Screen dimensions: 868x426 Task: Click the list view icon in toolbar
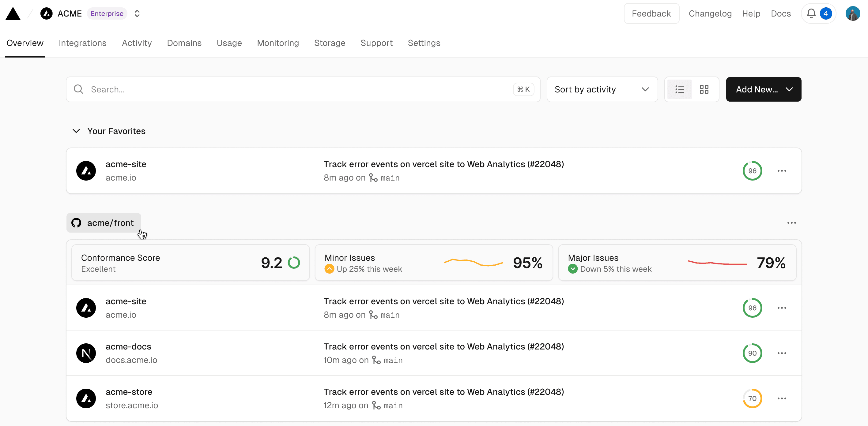point(680,89)
